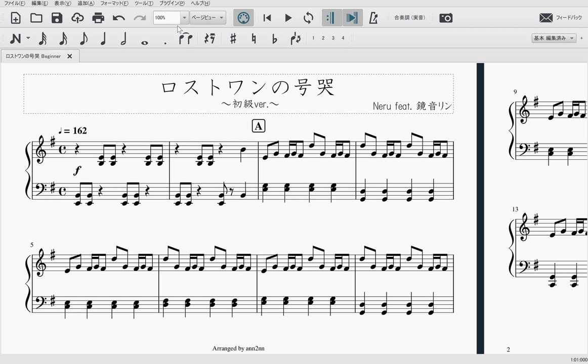Click the 100% zoom input field
Screen dimensions: 588x364
[x=167, y=18]
